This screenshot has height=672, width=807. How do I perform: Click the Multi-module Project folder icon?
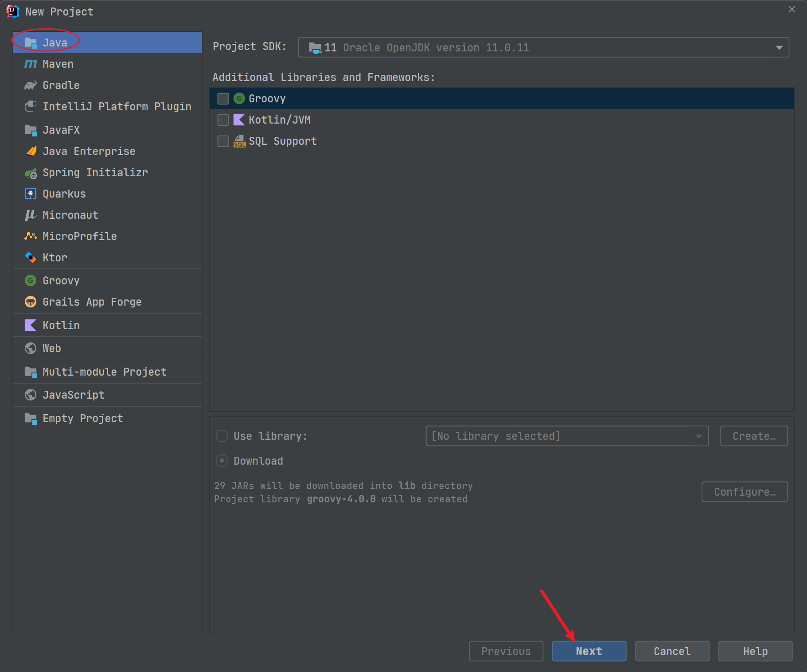tap(31, 372)
